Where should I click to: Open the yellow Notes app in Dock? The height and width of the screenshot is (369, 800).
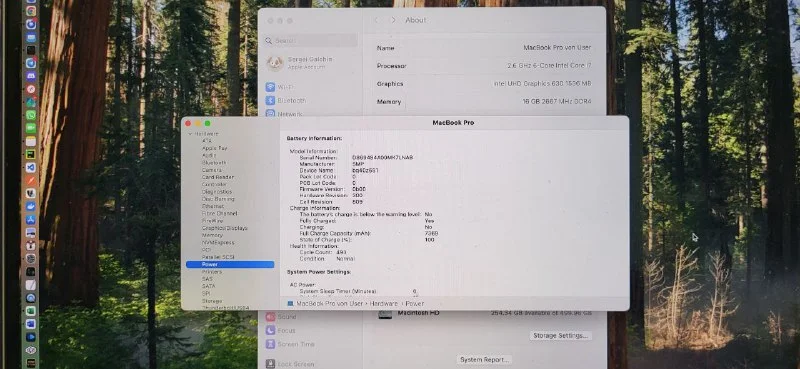pyautogui.click(x=31, y=141)
